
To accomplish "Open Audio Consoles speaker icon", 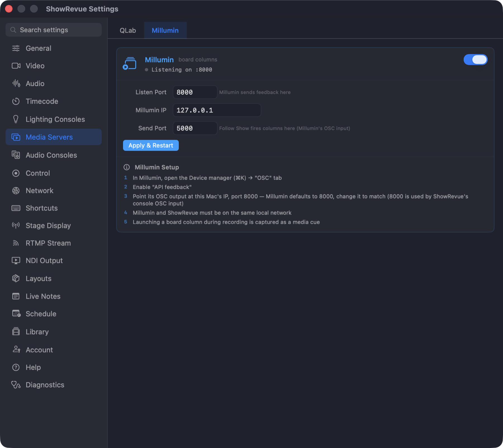I will pos(16,155).
